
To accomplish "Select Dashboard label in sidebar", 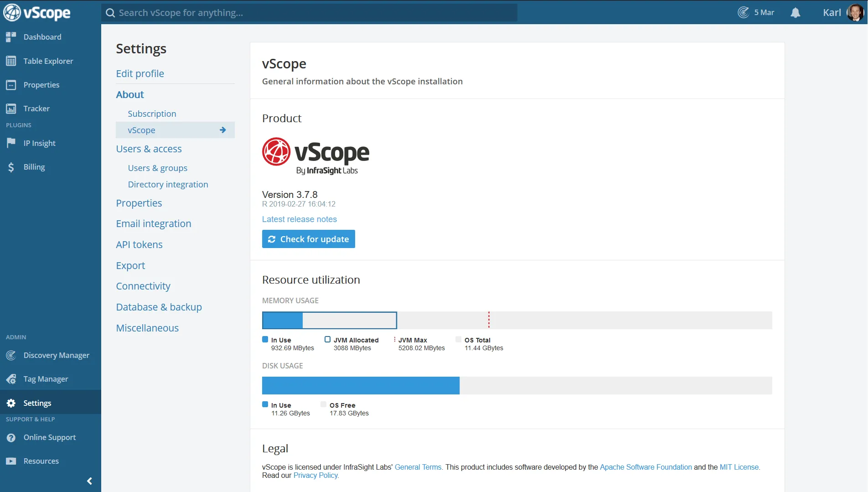I will pyautogui.click(x=42, y=37).
